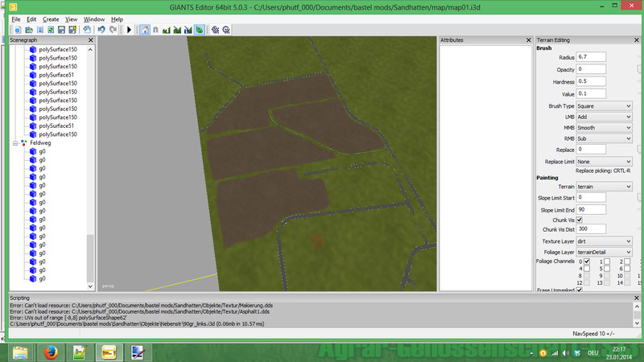Open File Explorer from the taskbar
644x362 pixels.
(20, 352)
